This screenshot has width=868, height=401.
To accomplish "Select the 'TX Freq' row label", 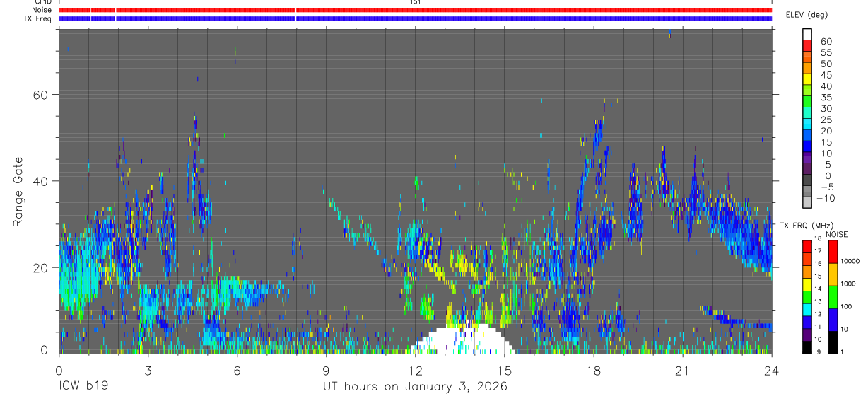I will (37, 18).
